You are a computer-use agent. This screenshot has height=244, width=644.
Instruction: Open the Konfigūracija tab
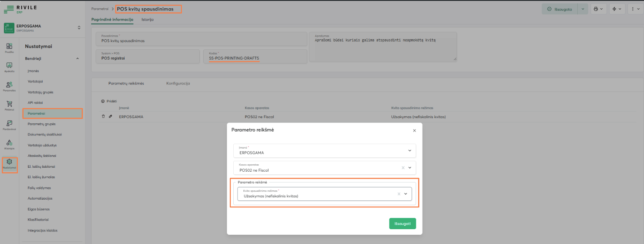(178, 83)
